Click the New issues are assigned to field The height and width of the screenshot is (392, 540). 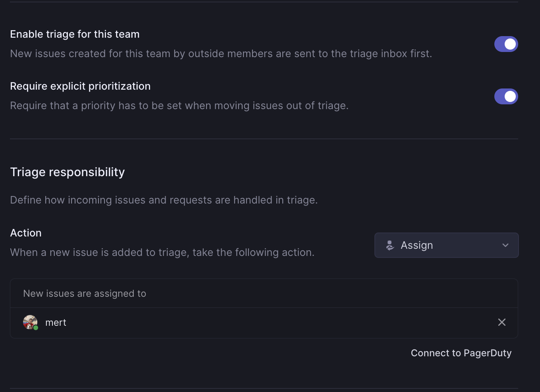(85, 293)
